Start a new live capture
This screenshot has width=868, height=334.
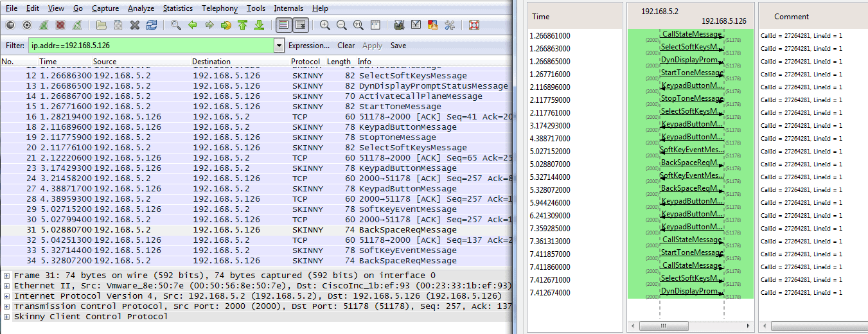tap(44, 25)
